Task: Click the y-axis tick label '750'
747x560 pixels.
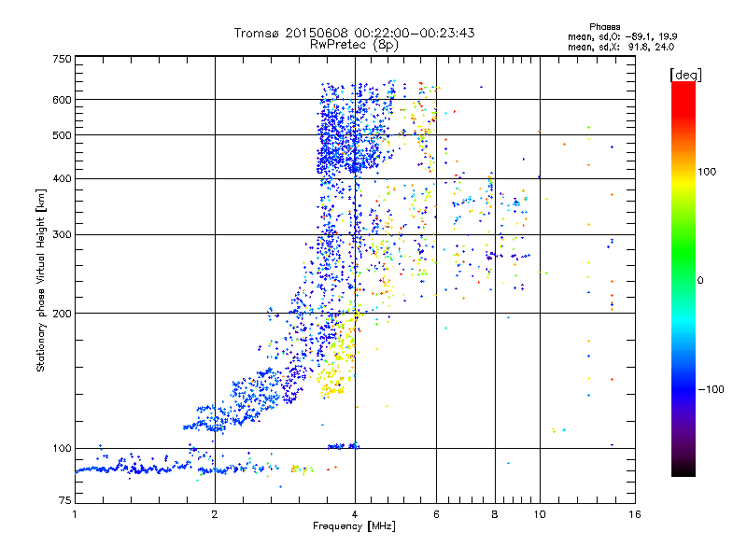Action: [x=62, y=59]
